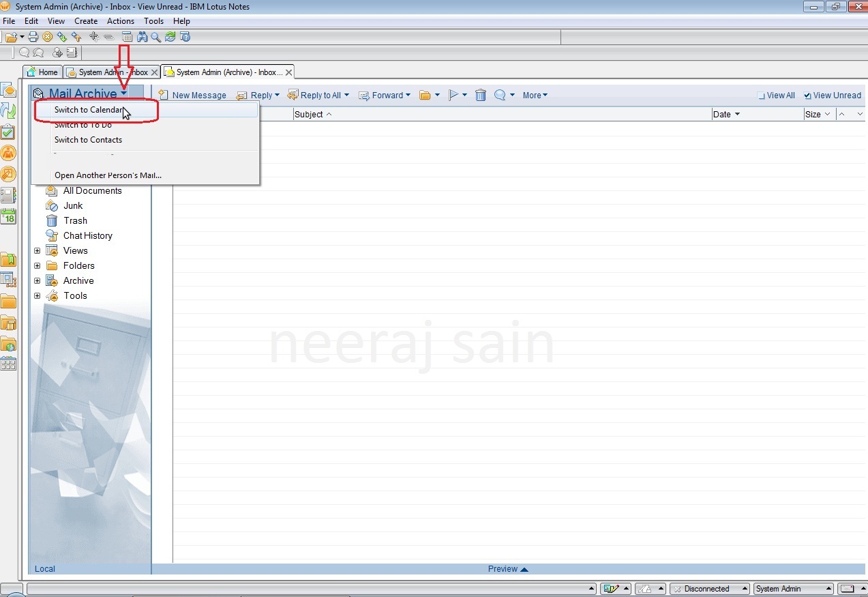Click the printer icon in the toolbar

33,37
